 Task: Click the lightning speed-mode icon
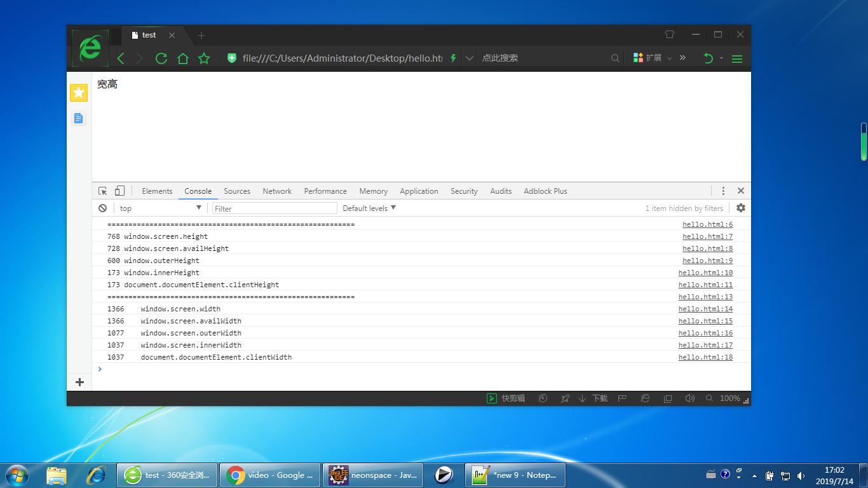tap(453, 58)
